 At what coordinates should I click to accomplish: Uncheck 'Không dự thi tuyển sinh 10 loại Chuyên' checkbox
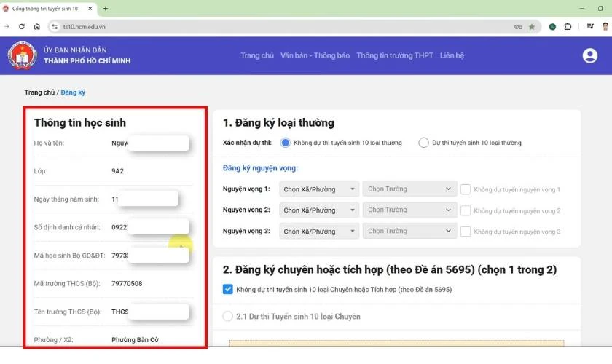pos(228,289)
